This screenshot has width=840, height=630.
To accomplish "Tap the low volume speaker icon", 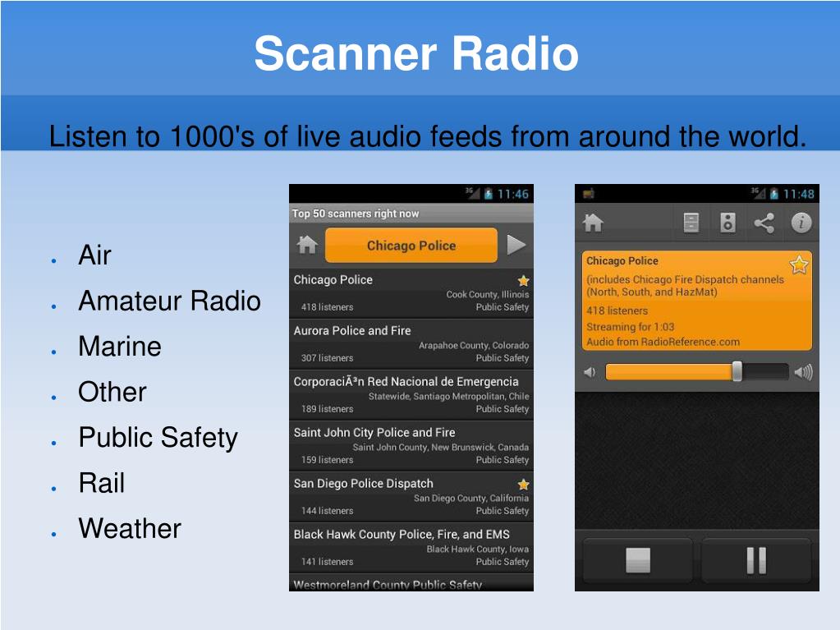I will [590, 372].
